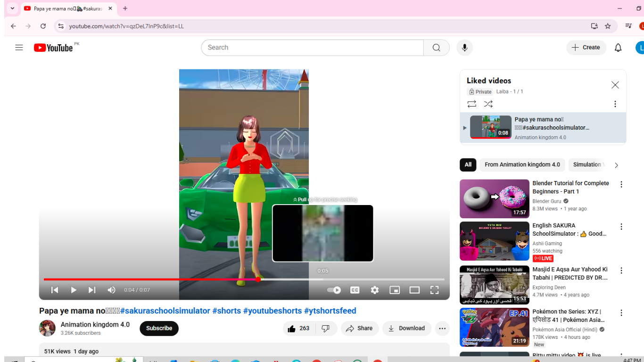
Task: Open options for Pokémon the Series video
Action: (x=621, y=313)
